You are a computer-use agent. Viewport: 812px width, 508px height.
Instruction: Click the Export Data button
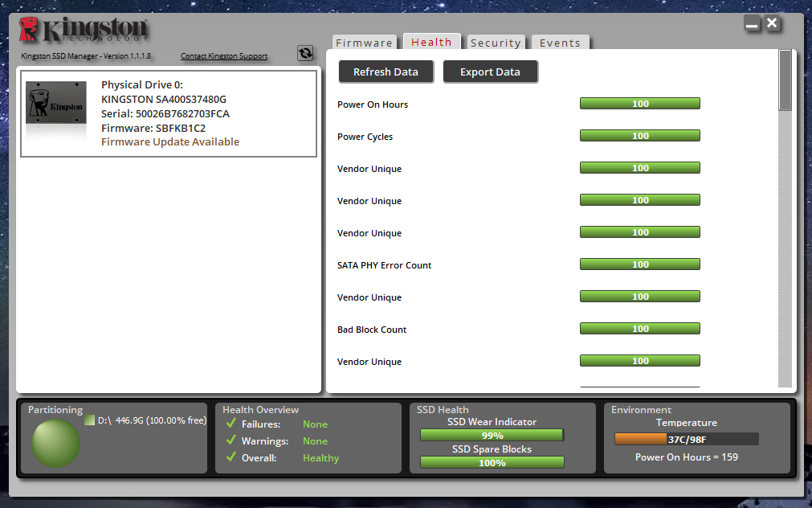coord(490,72)
